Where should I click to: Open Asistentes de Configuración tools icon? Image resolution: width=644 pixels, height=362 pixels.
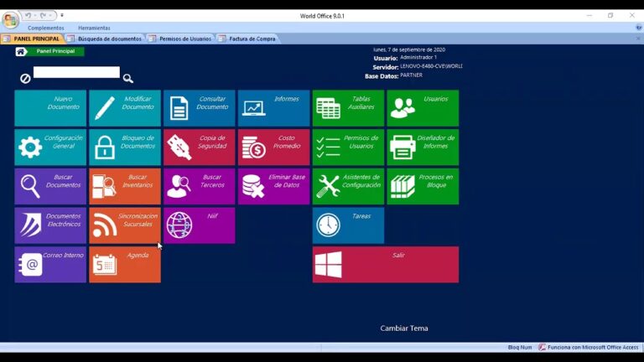pyautogui.click(x=328, y=186)
